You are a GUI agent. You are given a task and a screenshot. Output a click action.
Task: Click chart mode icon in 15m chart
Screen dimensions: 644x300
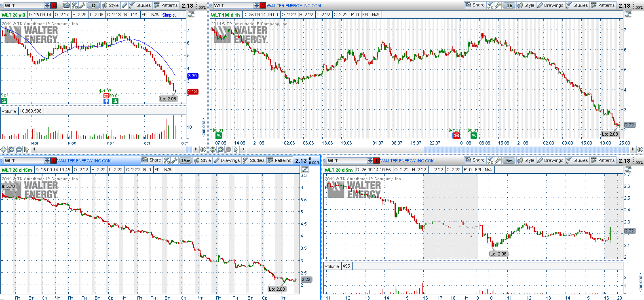point(305,170)
